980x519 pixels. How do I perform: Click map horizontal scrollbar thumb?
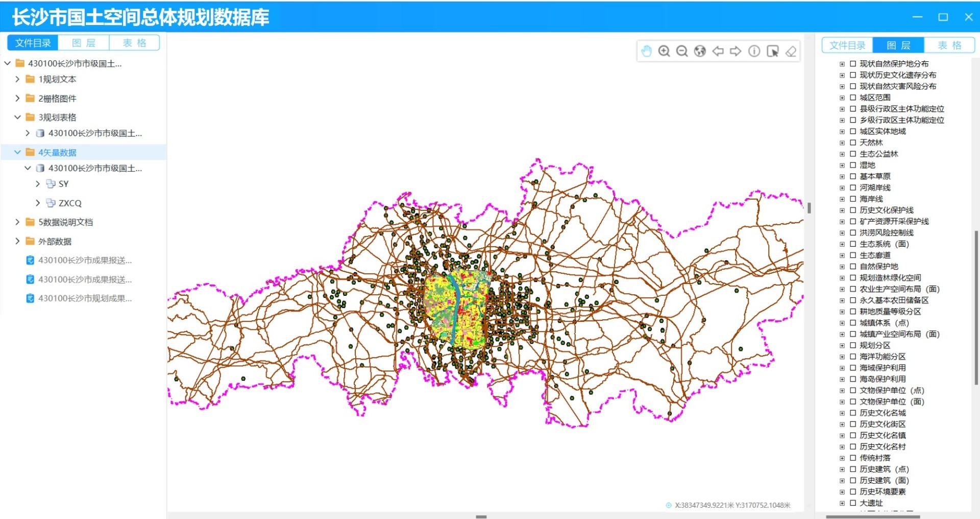[x=481, y=516]
